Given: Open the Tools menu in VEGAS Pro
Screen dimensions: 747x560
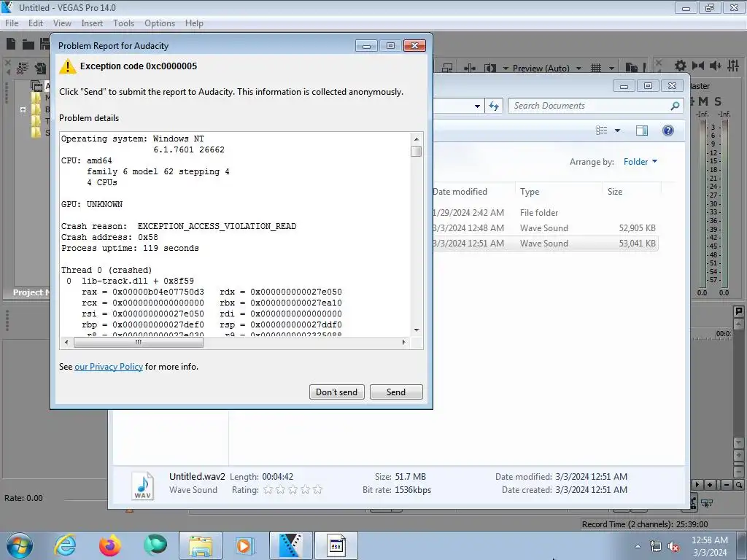Looking at the screenshot, I should point(123,23).
